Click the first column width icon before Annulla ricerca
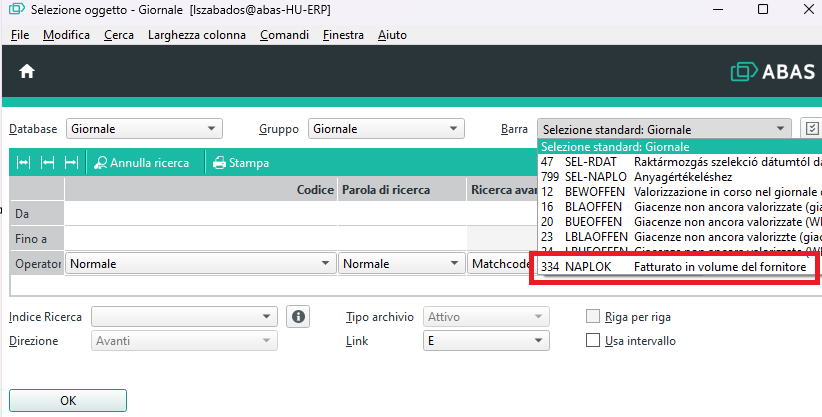822x417 pixels. click(x=23, y=163)
